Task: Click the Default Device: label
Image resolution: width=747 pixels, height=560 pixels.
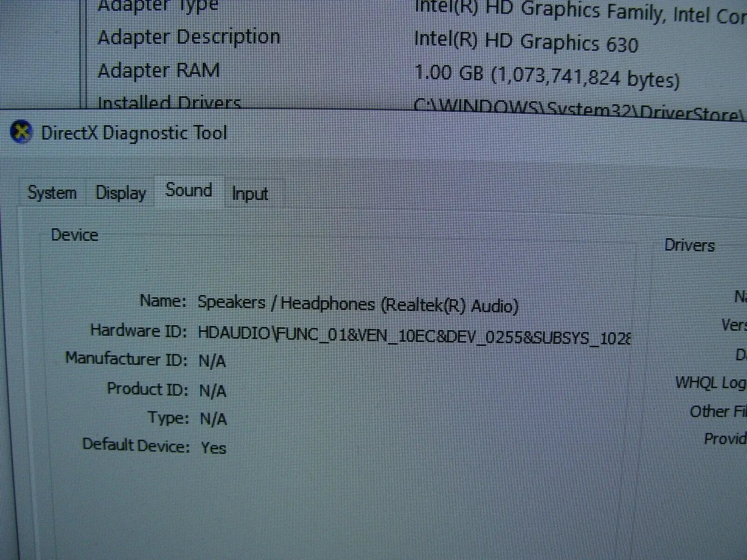Action: [136, 445]
